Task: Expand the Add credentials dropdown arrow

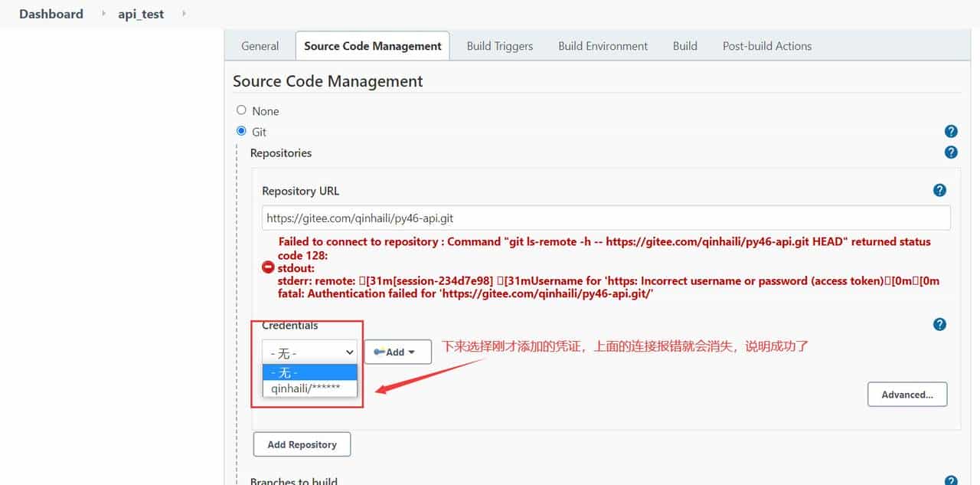Action: pos(410,352)
